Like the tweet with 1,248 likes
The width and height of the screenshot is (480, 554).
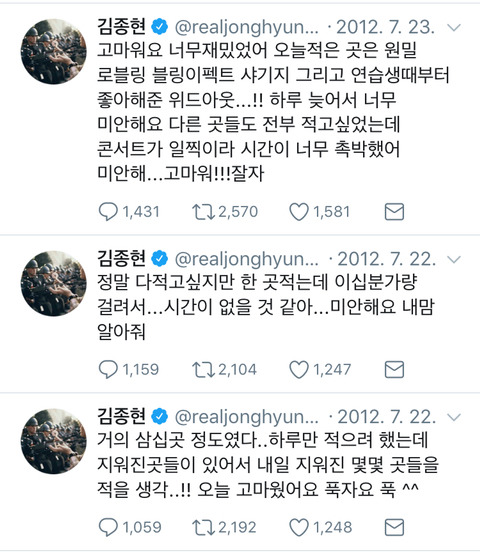[x=299, y=528]
